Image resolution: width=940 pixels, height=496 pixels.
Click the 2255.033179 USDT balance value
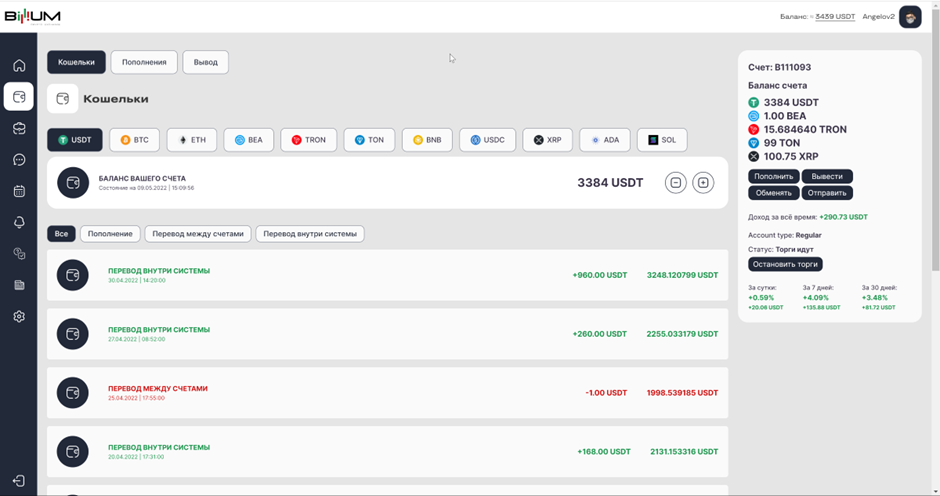(682, 334)
